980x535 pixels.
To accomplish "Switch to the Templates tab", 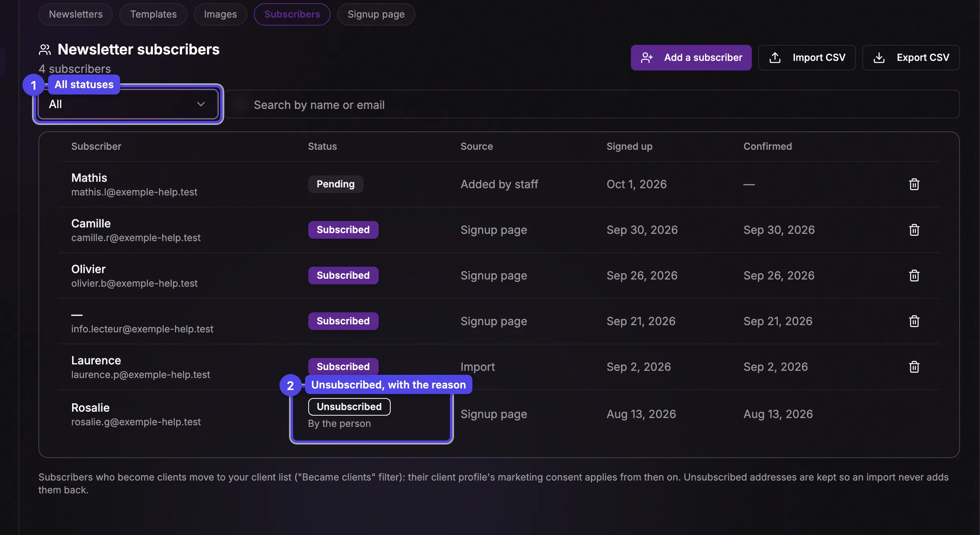I will click(x=153, y=14).
